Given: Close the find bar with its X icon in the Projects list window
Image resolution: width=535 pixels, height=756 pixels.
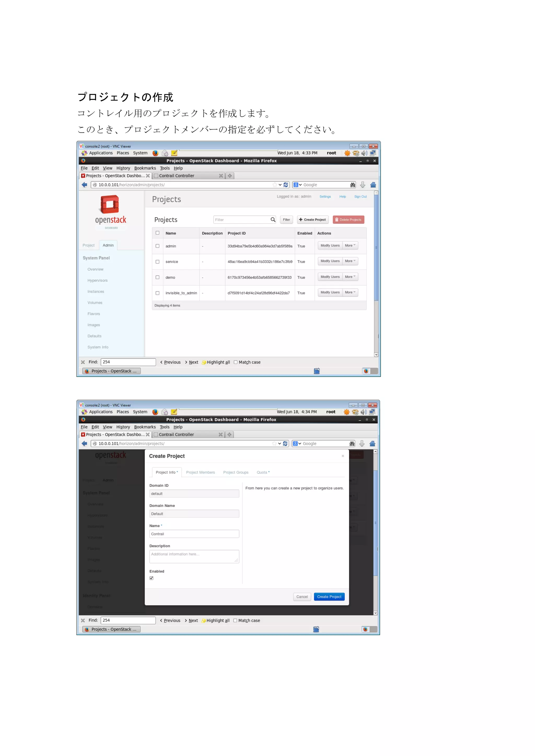Looking at the screenshot, I should [83, 362].
